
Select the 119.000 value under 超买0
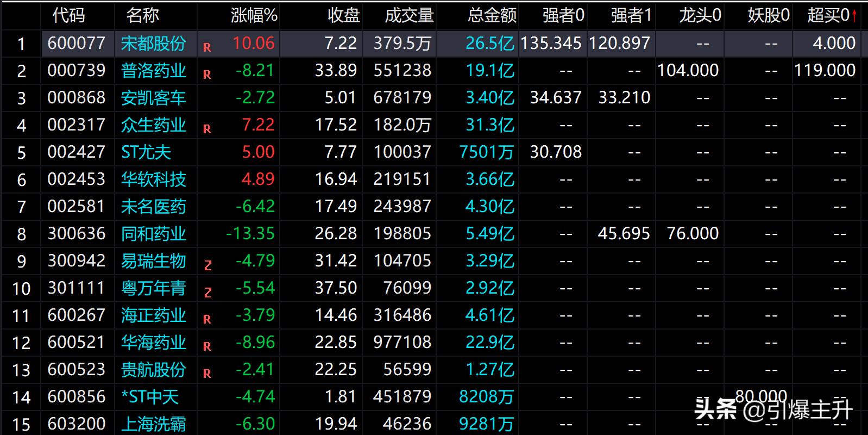tap(825, 70)
